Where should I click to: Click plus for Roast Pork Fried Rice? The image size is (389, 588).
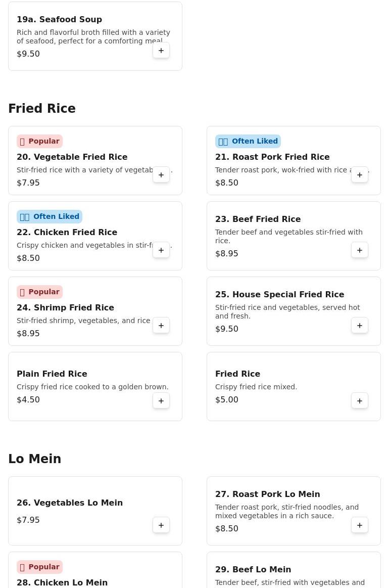360,175
